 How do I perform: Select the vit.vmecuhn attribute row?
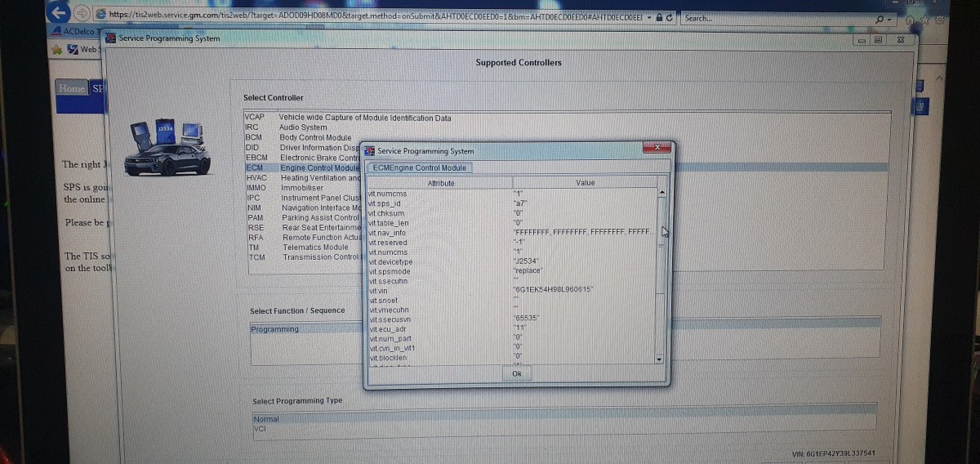(x=512, y=310)
